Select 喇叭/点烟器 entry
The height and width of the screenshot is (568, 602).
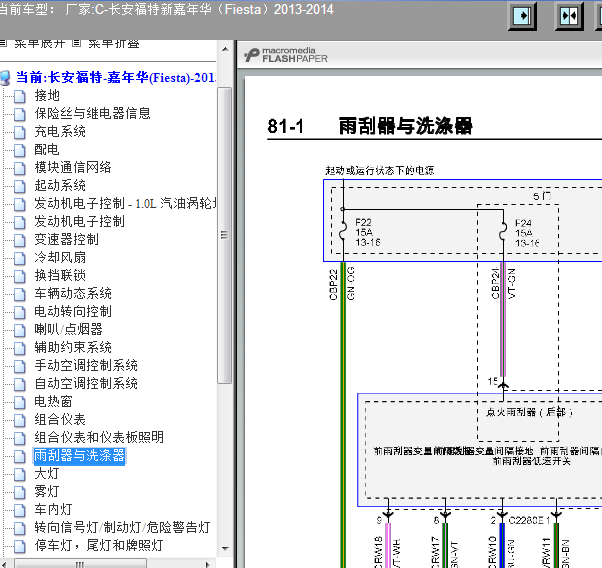pyautogui.click(x=68, y=330)
